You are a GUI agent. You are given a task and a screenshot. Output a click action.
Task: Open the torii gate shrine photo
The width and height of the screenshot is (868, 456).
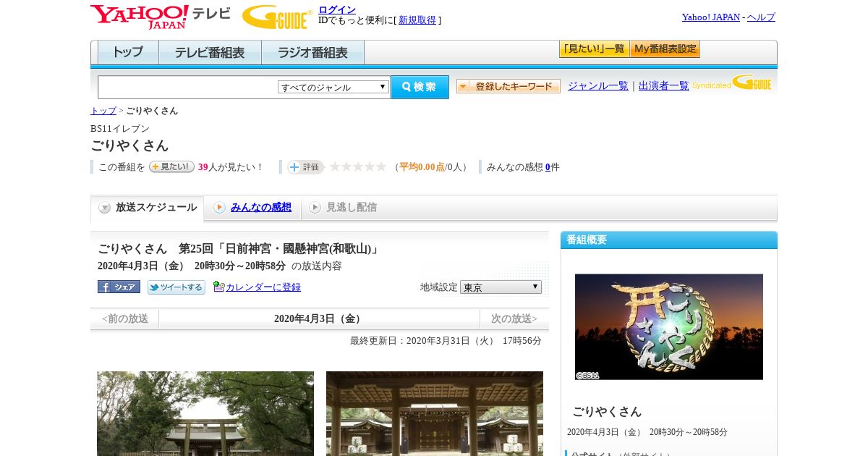click(x=205, y=413)
